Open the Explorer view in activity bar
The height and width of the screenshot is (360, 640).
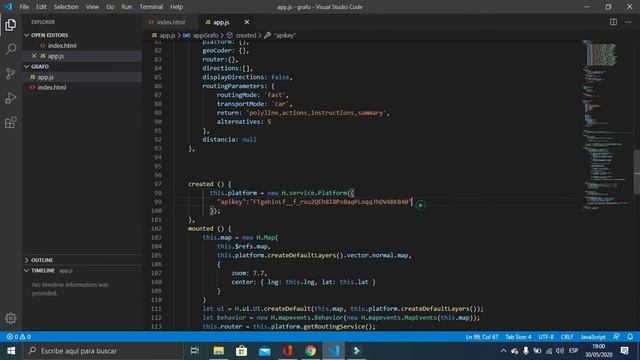point(11,25)
